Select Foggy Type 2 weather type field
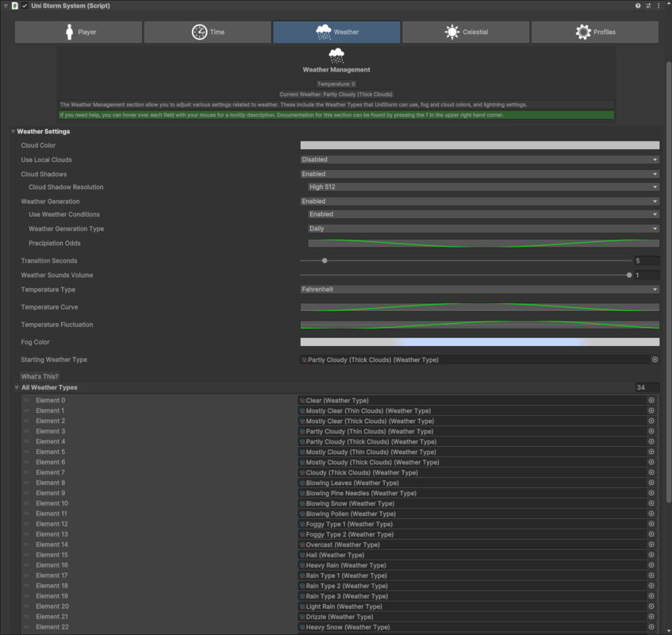 pyautogui.click(x=472, y=534)
